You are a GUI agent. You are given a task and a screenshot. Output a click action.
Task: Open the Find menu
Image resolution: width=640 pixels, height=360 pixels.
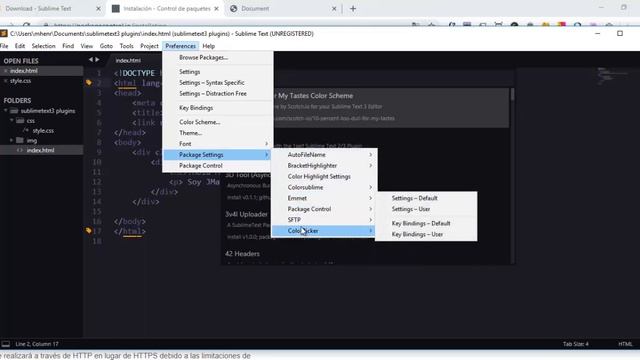tap(68, 46)
